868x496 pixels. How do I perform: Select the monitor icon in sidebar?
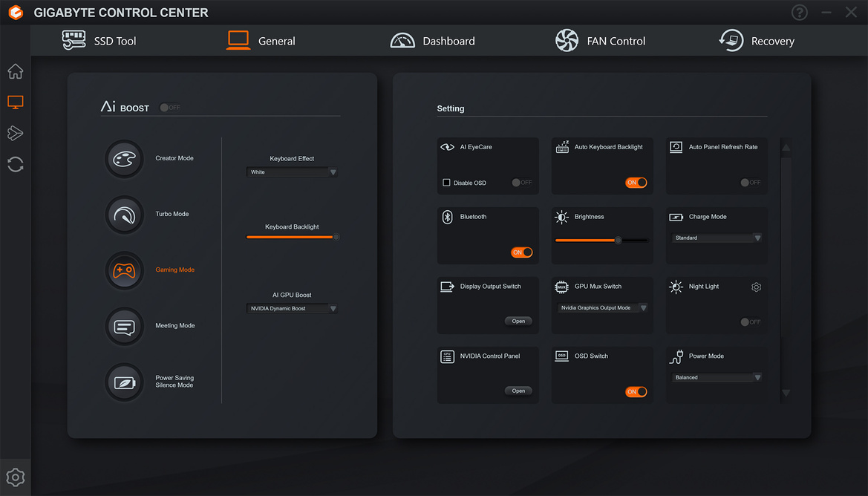(x=16, y=102)
